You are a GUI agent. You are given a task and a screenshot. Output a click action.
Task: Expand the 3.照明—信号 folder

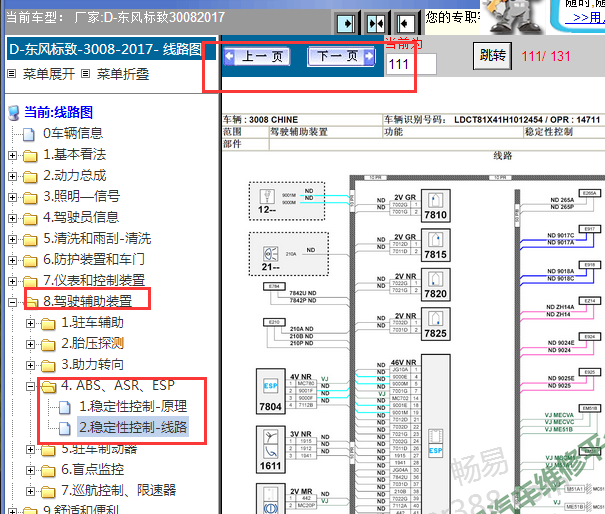coord(12,197)
